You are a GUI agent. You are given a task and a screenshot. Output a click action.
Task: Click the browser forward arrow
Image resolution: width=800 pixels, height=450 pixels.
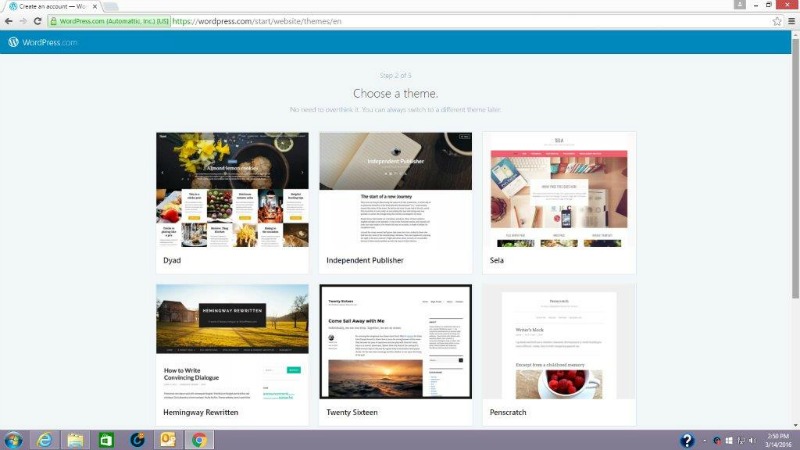click(x=23, y=21)
